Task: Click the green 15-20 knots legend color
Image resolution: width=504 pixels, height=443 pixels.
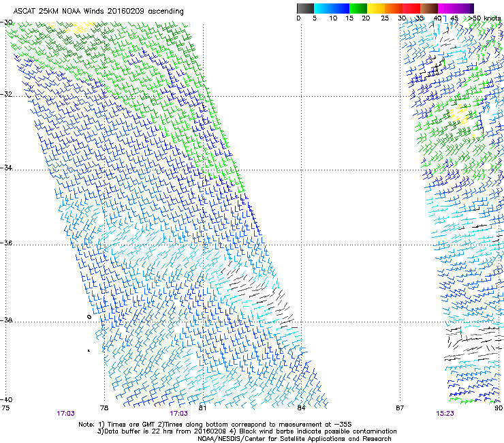Action: [358, 8]
